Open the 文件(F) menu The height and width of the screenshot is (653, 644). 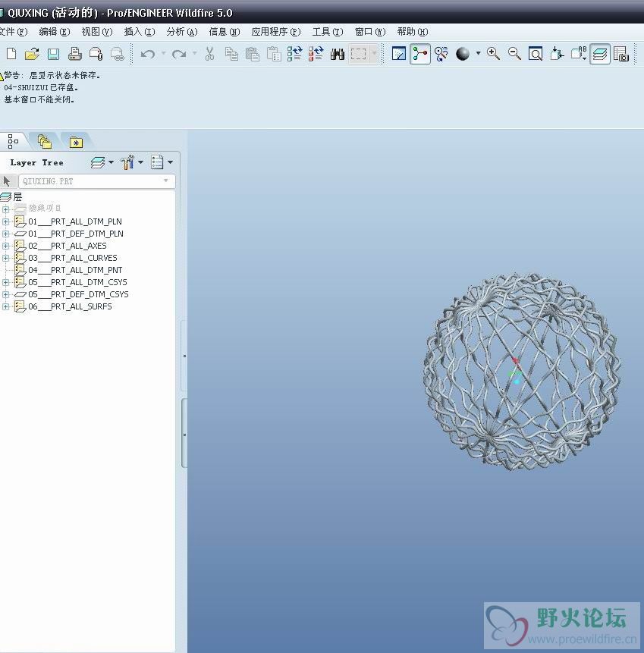pos(14,32)
